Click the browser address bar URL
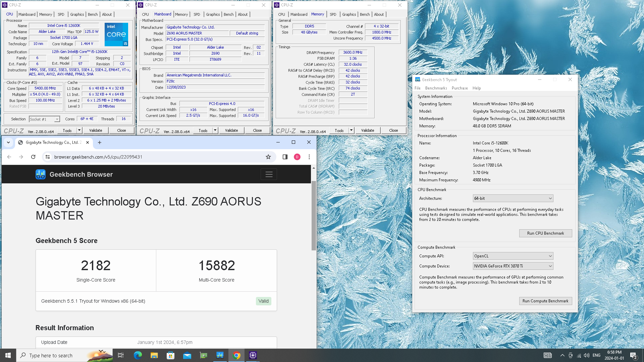The height and width of the screenshot is (362, 644). pos(98,157)
